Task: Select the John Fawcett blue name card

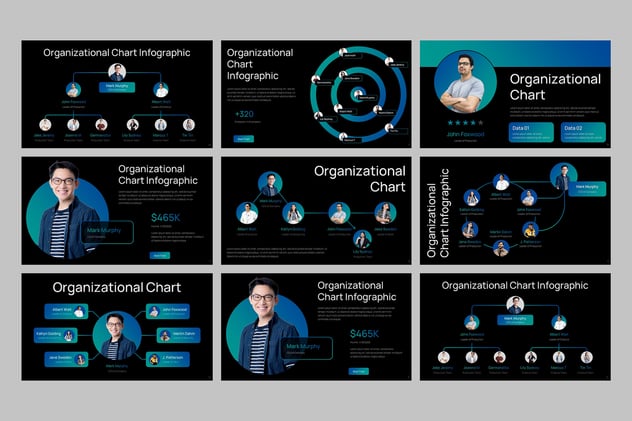Action: point(165,311)
